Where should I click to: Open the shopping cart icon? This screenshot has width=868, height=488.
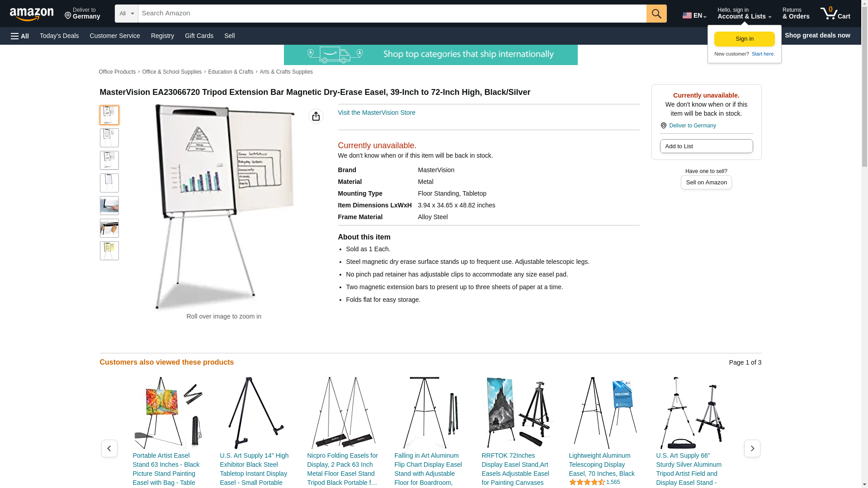tap(835, 14)
